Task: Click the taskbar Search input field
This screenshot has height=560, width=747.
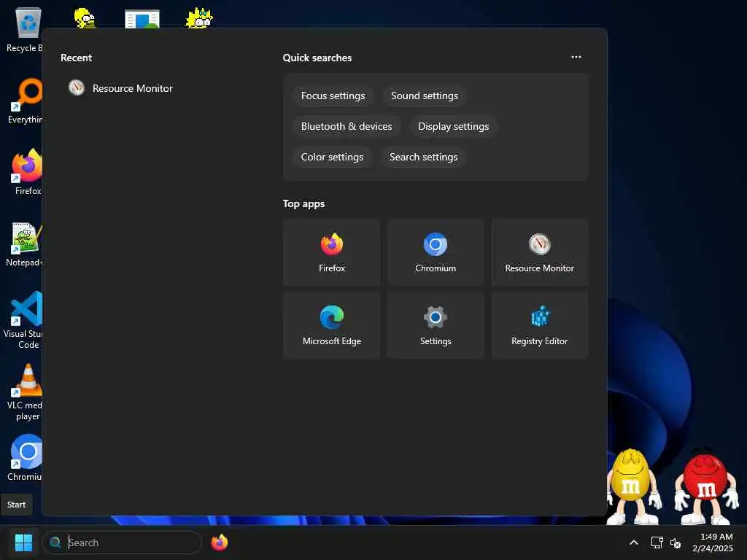Action: 122,542
